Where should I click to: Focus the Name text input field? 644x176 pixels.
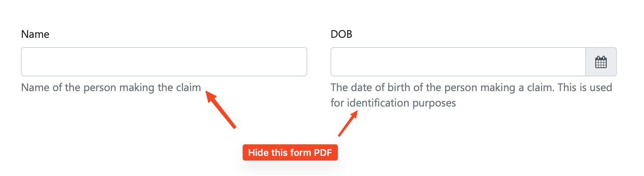pyautogui.click(x=164, y=62)
